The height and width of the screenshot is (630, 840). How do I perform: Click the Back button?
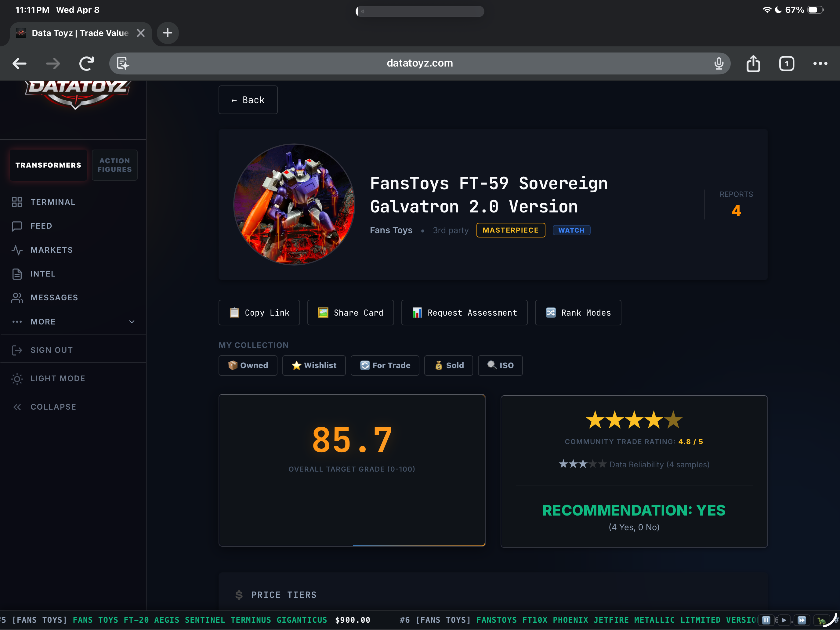point(248,100)
